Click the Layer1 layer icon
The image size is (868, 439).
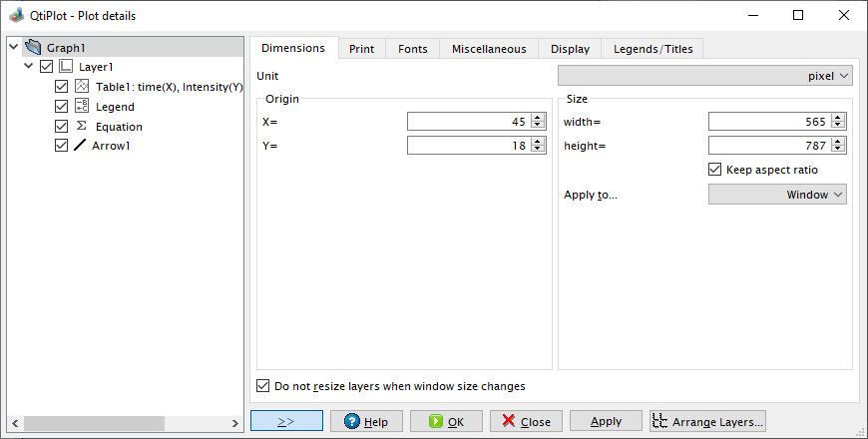[66, 67]
